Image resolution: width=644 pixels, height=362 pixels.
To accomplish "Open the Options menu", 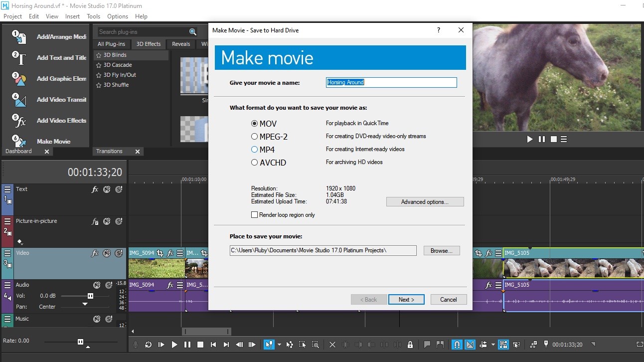I will [x=118, y=16].
